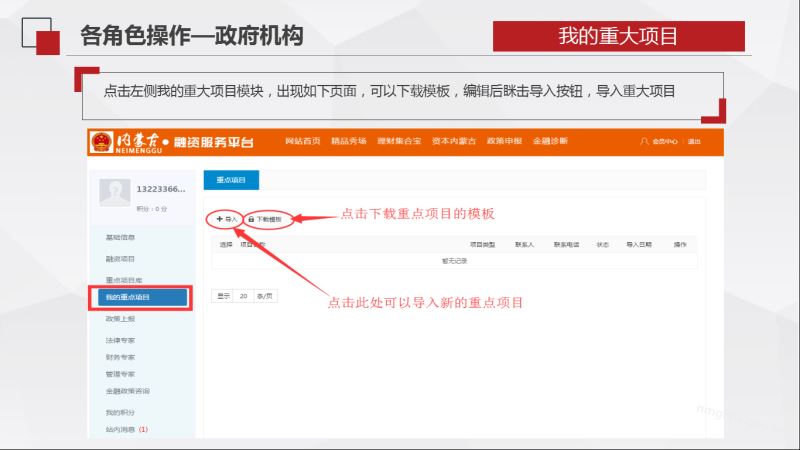Screen dimensions: 800x450
Task: Click the 导入 plus button
Action: point(226,218)
